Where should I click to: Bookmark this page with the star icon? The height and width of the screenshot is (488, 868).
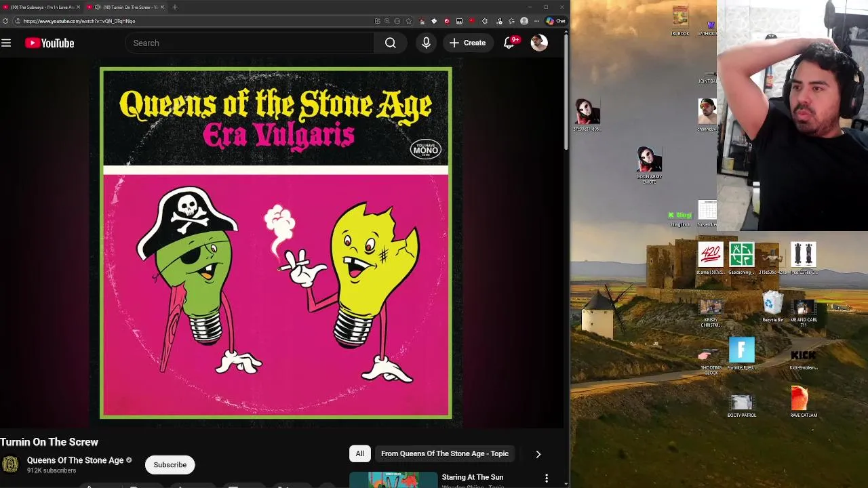tap(408, 21)
